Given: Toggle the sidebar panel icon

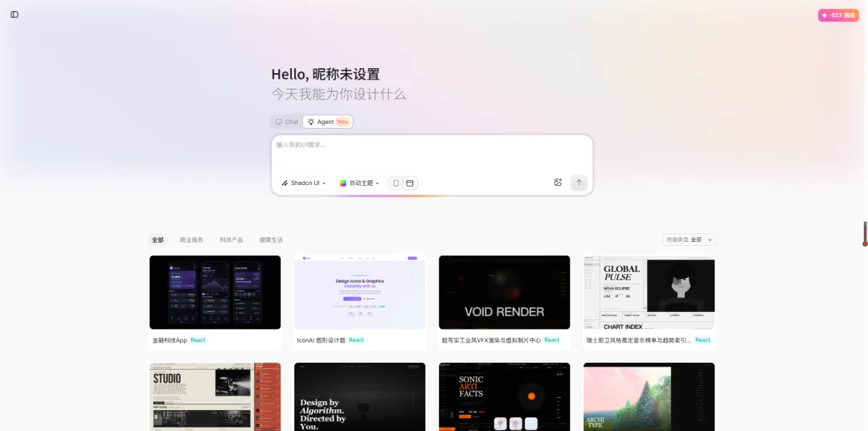Looking at the screenshot, I should click(14, 14).
